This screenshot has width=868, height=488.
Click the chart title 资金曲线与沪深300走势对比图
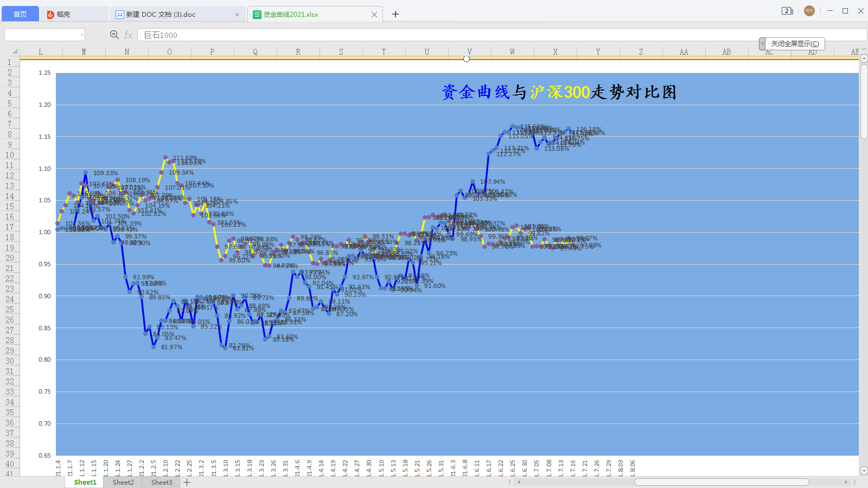coord(559,92)
